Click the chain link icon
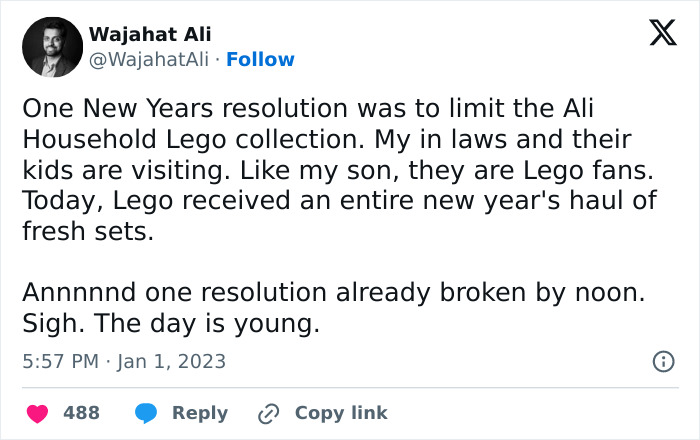Viewport: 700px width, 440px height. point(269,413)
